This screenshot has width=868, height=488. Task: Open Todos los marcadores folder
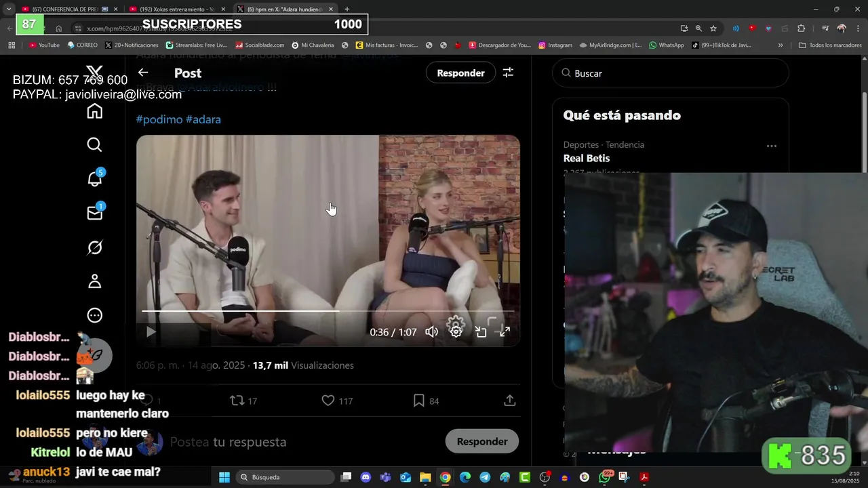coord(830,45)
